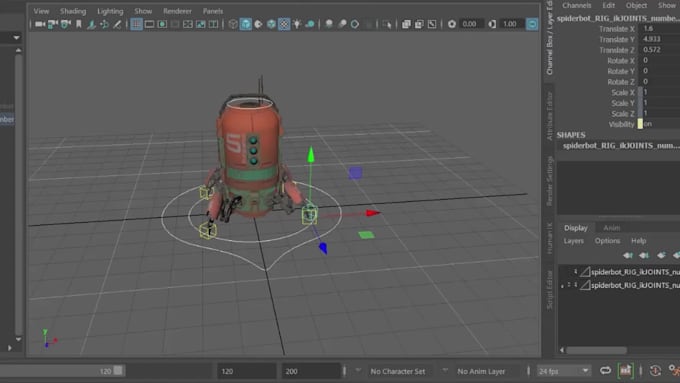The image size is (680, 383).
Task: Click the Smooth Shade All cube icon
Action: [x=245, y=24]
